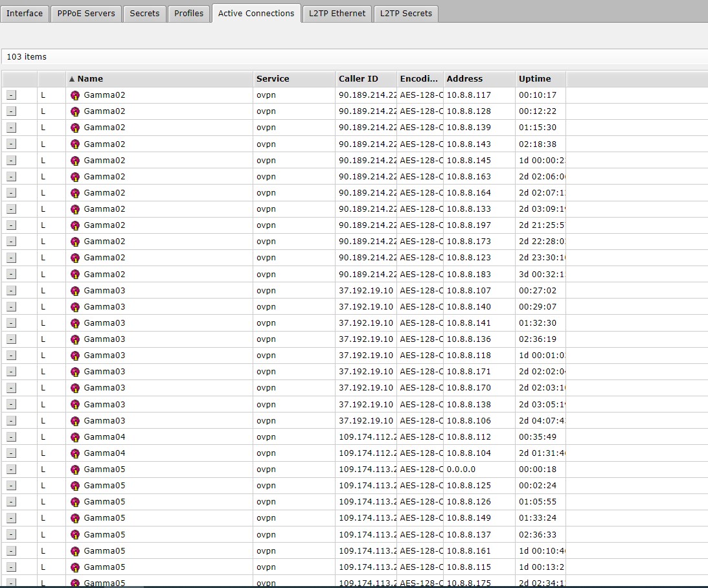Click user icon of Gamma04 at 10.8.8.104

click(x=75, y=453)
